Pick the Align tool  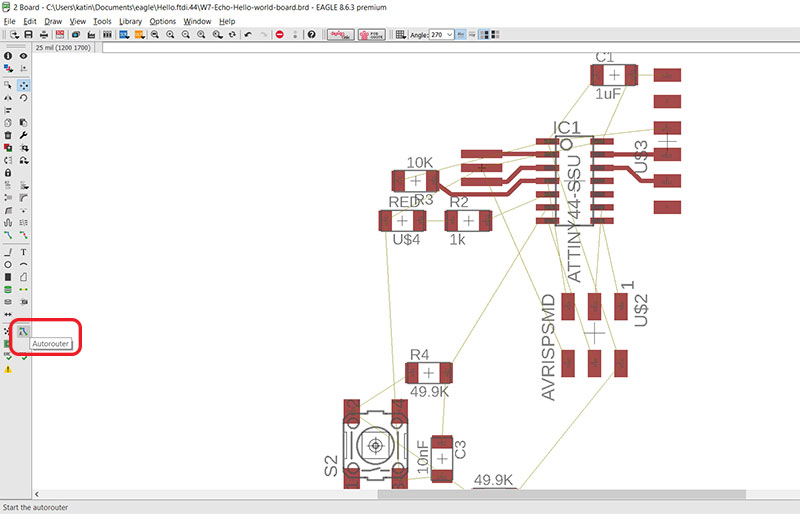[8, 110]
